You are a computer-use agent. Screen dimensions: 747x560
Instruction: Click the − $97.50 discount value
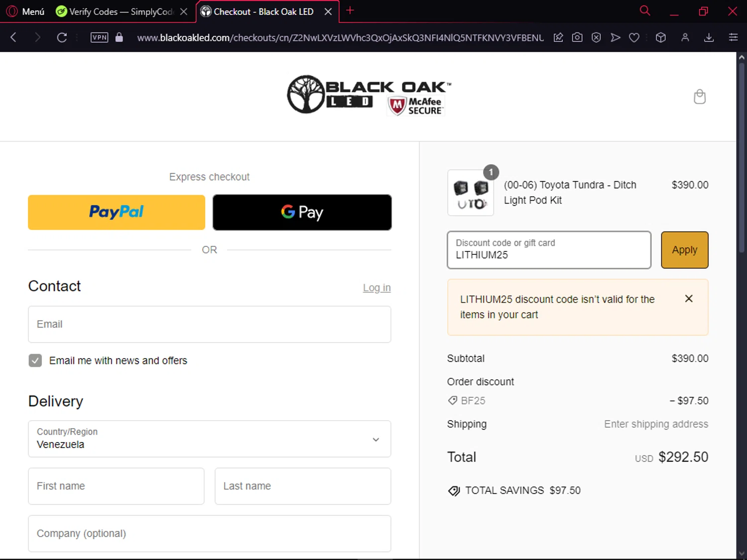tap(689, 401)
